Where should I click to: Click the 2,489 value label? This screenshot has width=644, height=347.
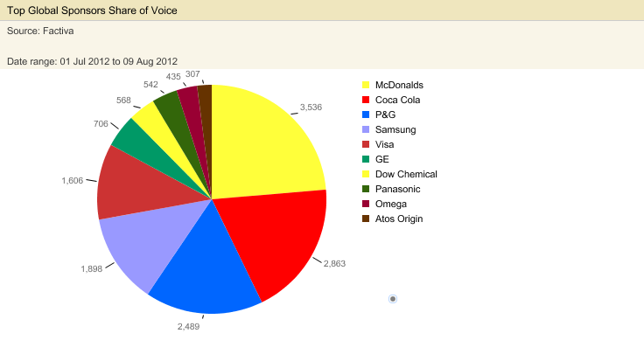188,327
